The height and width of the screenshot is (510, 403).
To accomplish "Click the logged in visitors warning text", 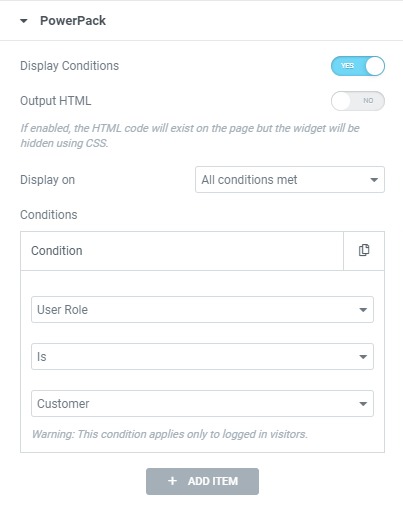I will pyautogui.click(x=170, y=434).
